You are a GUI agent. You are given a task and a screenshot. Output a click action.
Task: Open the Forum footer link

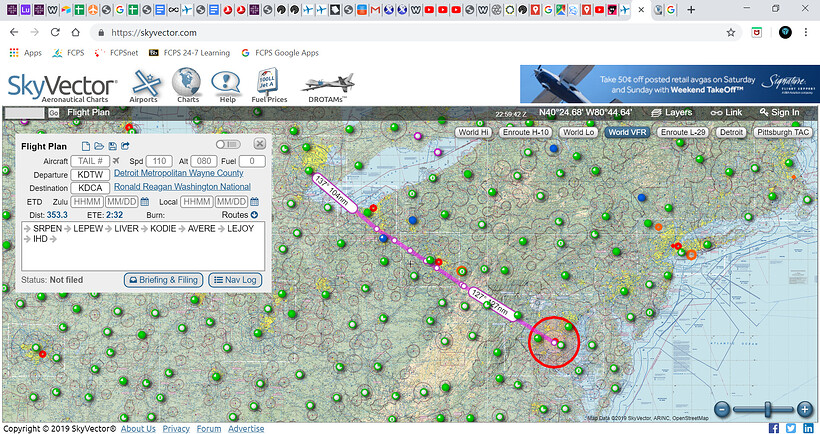click(x=209, y=429)
